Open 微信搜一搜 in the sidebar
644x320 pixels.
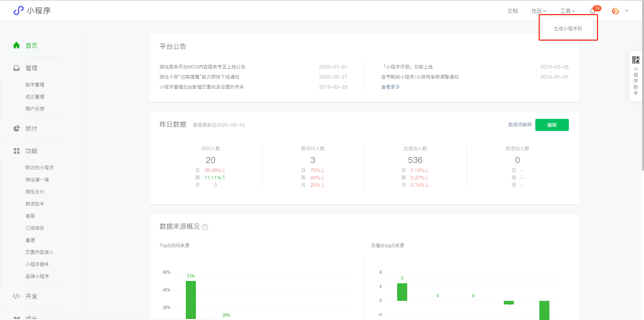(37, 180)
